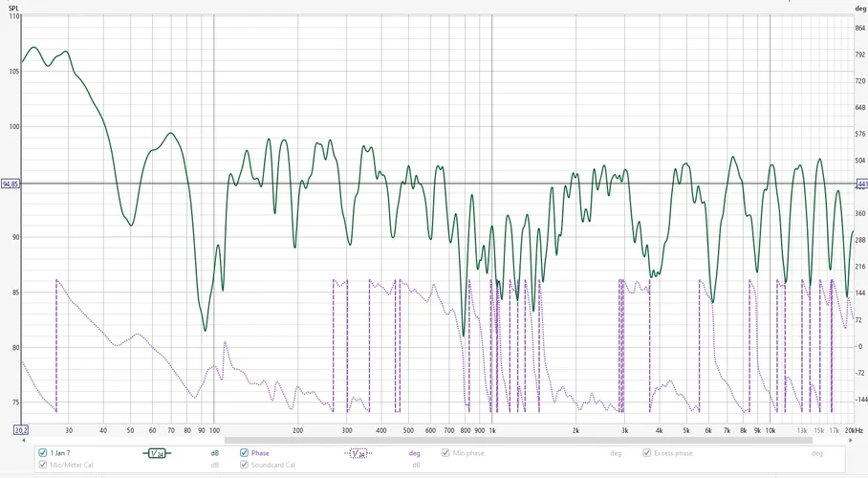
Task: Click the 94.85 SPL cursor value box
Action: point(11,184)
